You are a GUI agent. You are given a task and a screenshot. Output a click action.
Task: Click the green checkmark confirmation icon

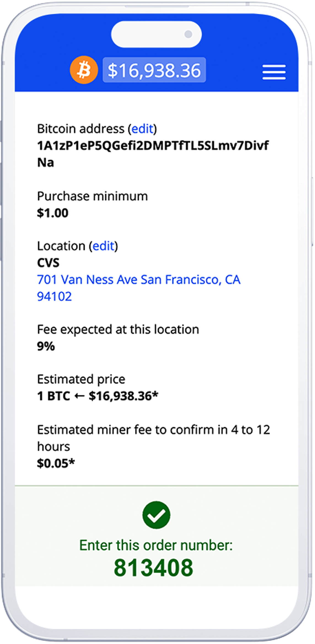point(156,515)
